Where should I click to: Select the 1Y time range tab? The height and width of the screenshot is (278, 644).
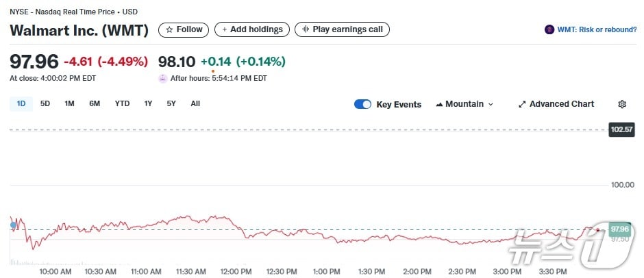pyautogui.click(x=148, y=104)
